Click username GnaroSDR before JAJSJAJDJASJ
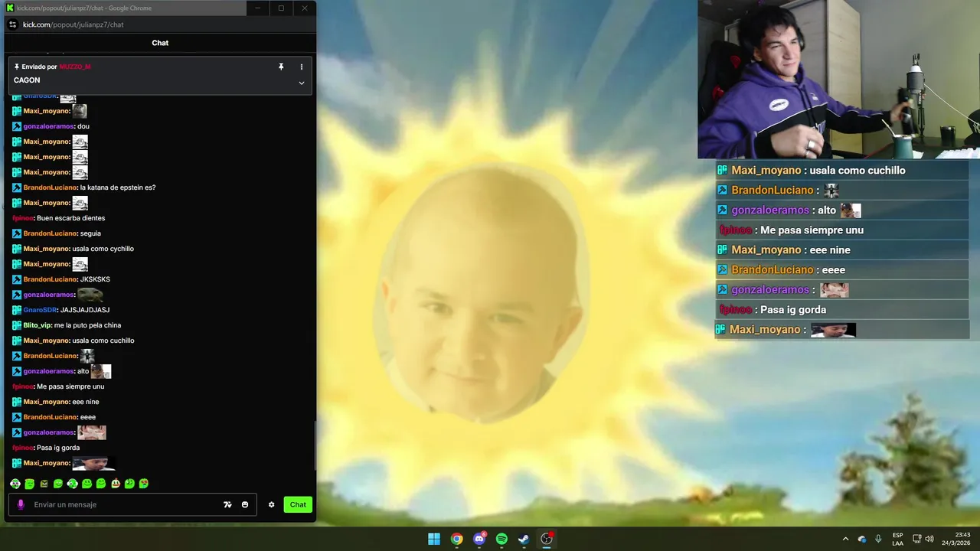 pyautogui.click(x=40, y=310)
